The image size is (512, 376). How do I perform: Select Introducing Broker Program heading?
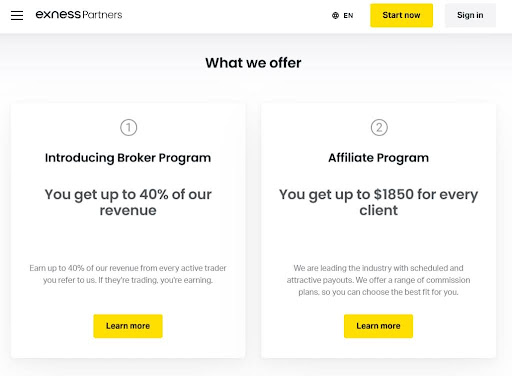[128, 158]
